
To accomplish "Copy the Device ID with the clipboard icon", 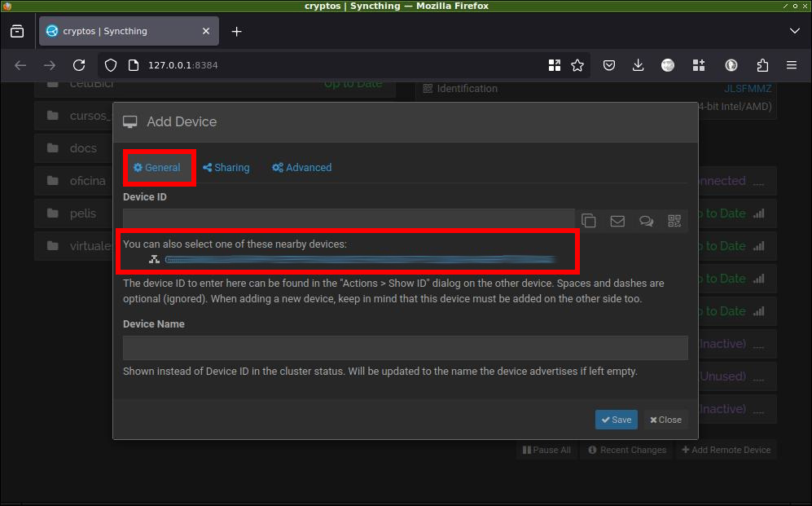I will point(589,221).
